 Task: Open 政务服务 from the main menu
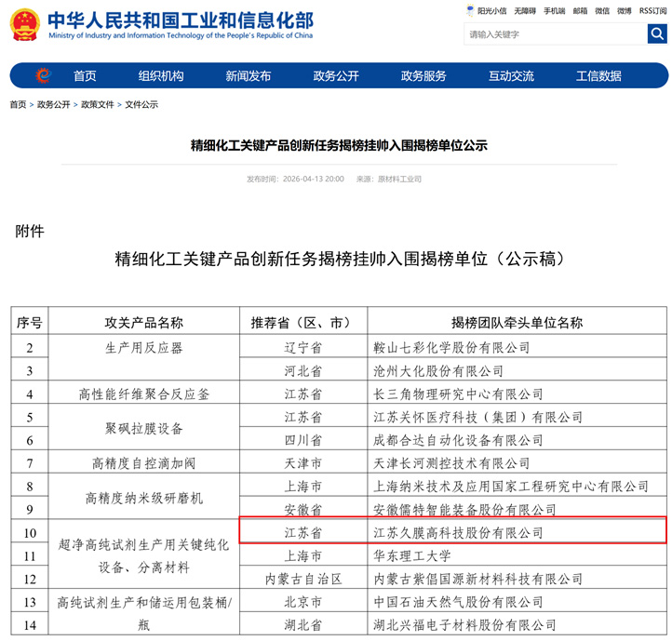point(423,76)
